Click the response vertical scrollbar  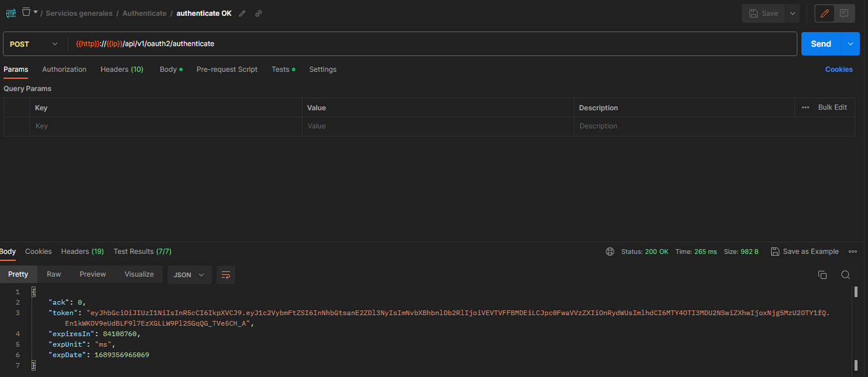pyautogui.click(x=856, y=329)
